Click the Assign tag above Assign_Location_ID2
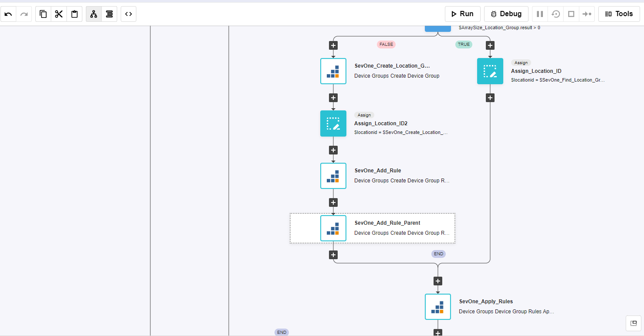Screen dimensions: 644x336 tap(364, 115)
